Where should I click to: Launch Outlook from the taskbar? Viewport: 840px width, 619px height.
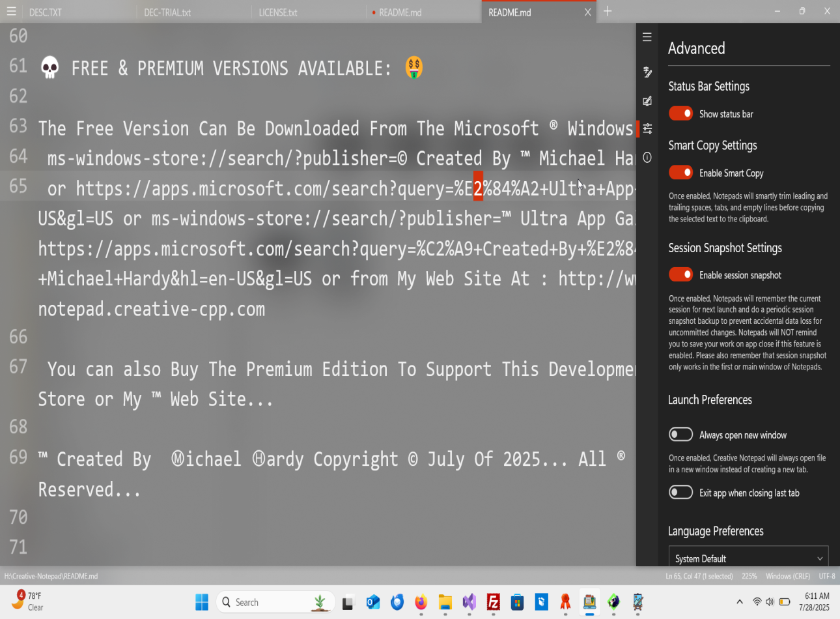pos(372,602)
